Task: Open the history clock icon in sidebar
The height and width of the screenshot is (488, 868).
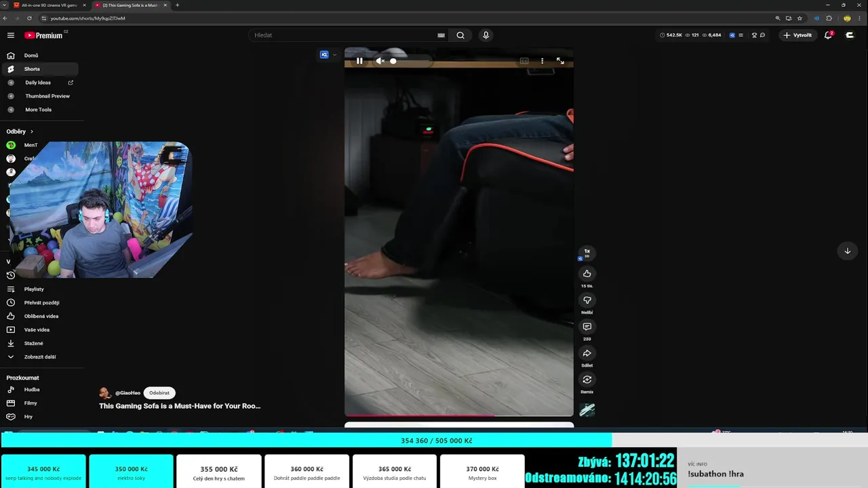Action: coord(11,275)
